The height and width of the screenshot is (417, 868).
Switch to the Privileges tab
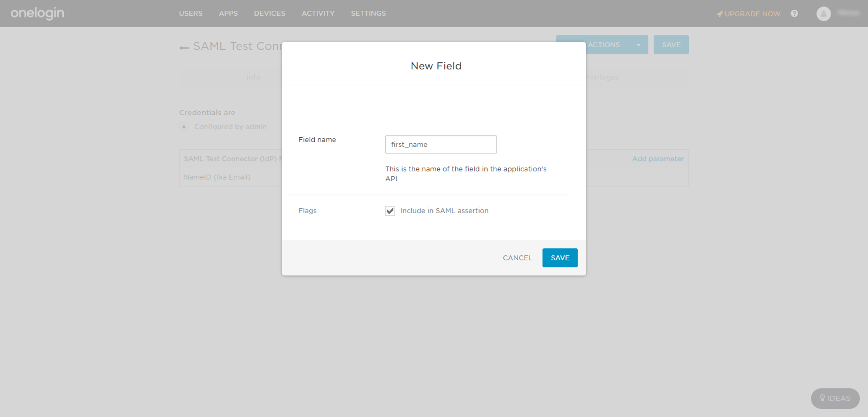tap(602, 77)
